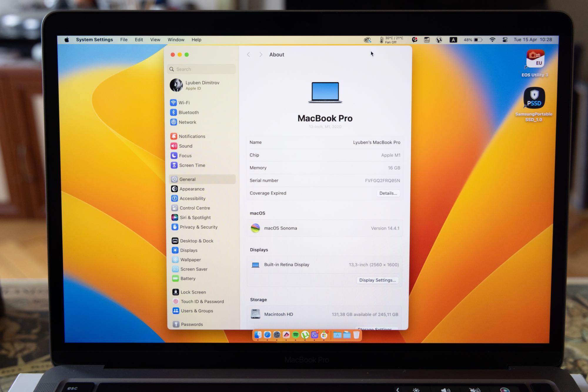Open SamsungPortable SSD_1.0 desktop icon
This screenshot has width=588, height=392.
534,104
